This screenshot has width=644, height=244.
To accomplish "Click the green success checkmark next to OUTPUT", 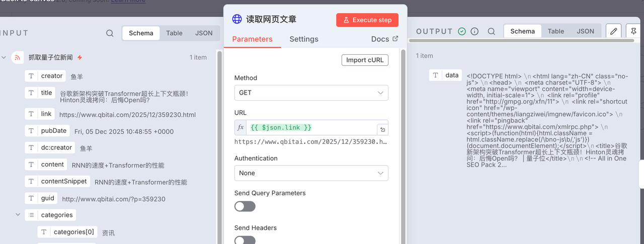I will 462,31.
